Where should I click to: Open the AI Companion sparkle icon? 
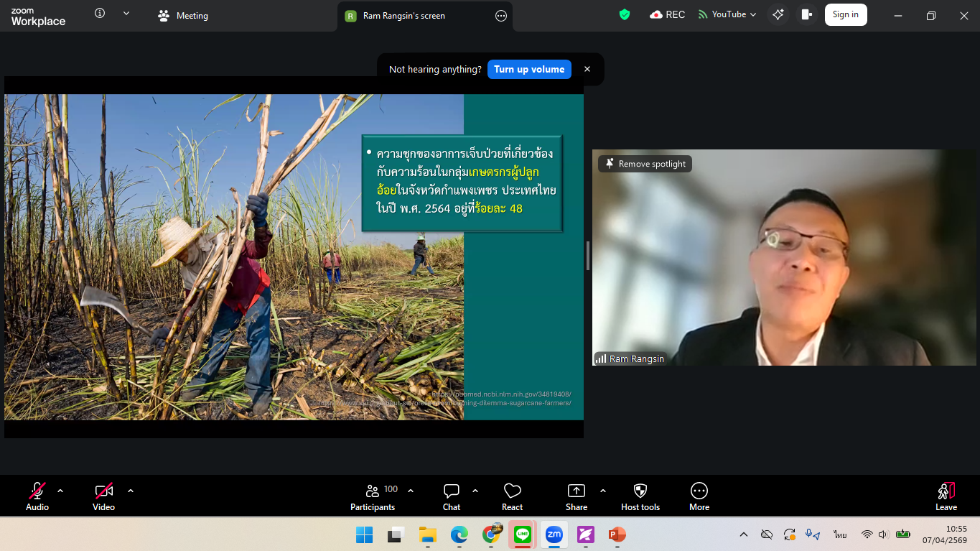pos(778,14)
